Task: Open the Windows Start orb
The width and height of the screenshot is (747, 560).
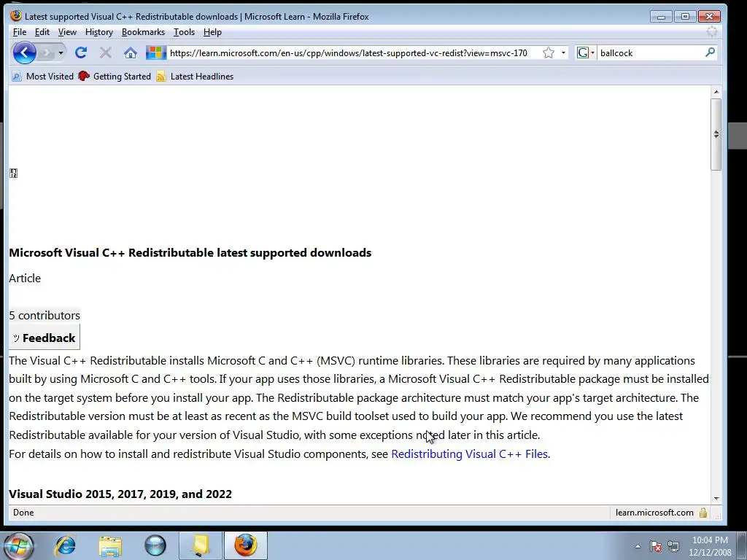Action: (18, 545)
